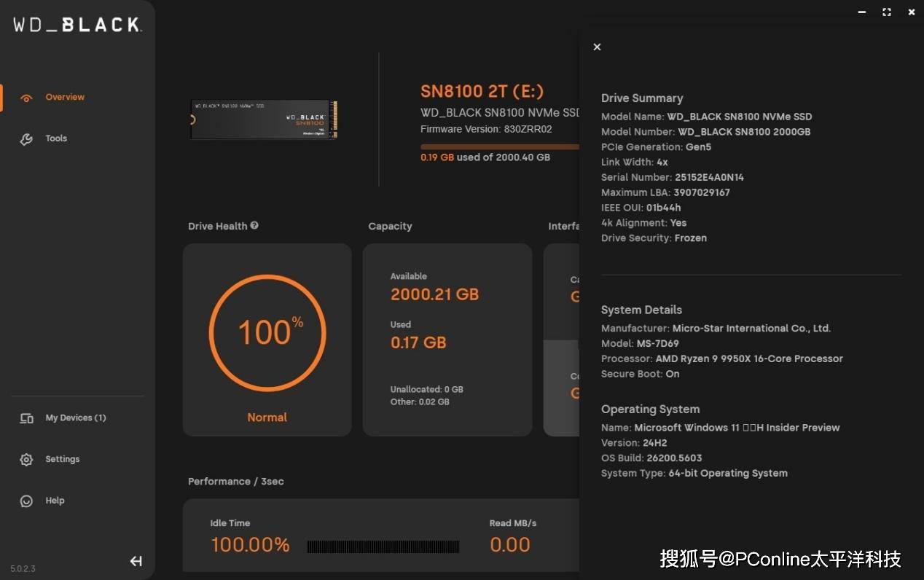Screen dimensions: 924x580
Task: Minimize the WD_BLACK dashboard window
Action: coord(862,12)
